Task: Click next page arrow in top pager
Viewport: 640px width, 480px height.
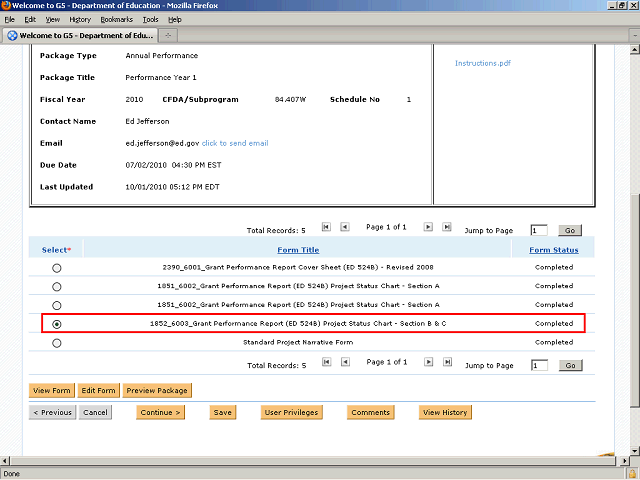Action: tap(429, 228)
